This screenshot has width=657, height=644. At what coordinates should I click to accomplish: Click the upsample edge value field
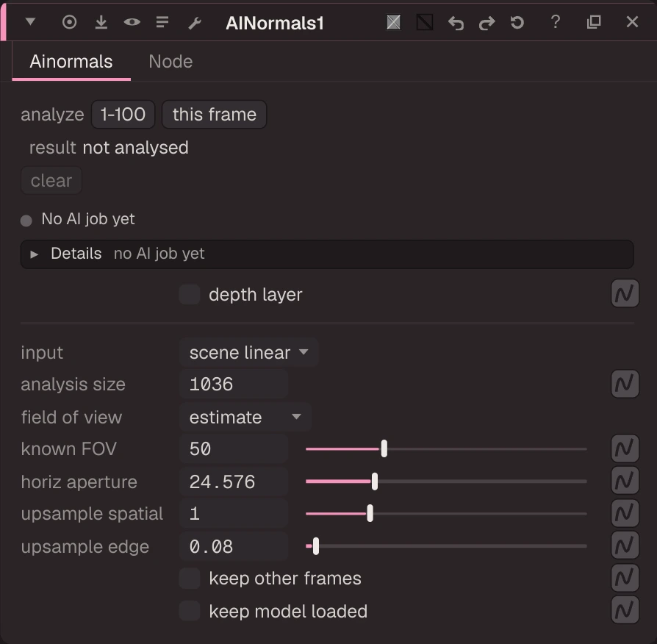[x=234, y=546]
